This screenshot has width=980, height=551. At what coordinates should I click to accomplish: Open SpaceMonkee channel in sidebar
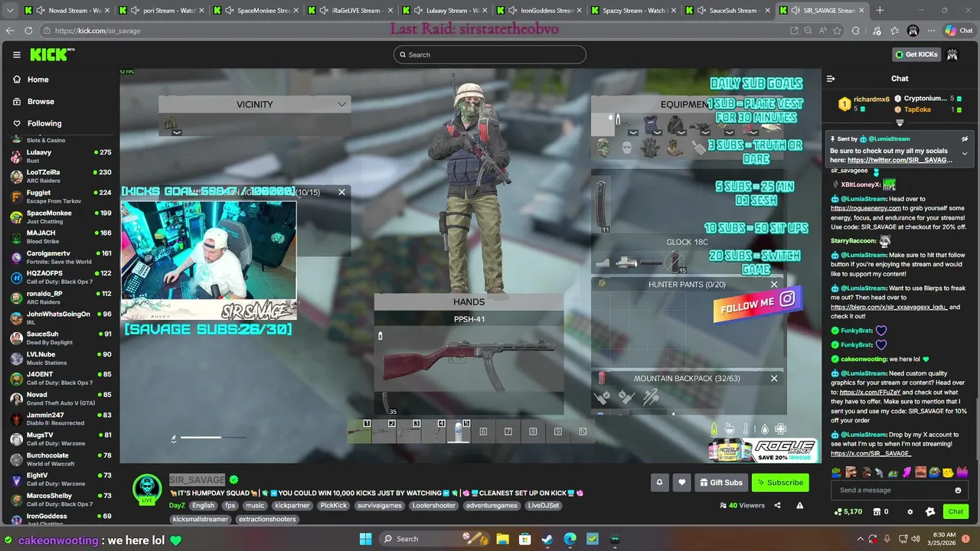(60, 217)
